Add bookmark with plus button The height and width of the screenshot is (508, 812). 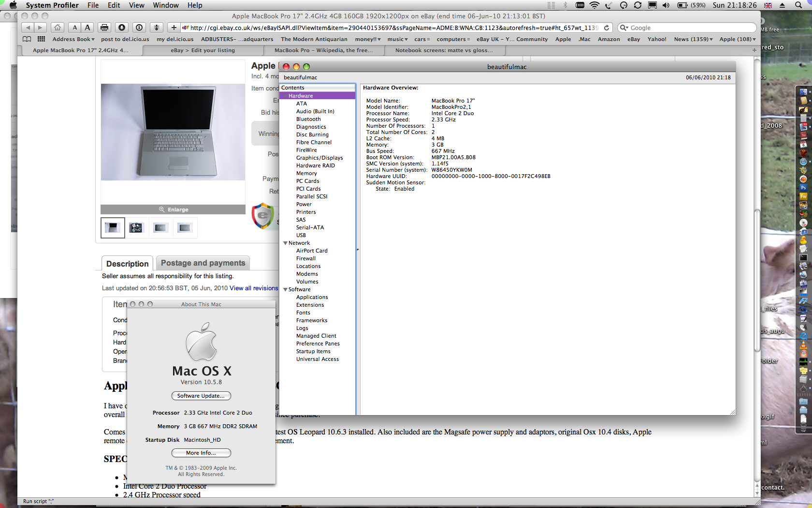point(174,28)
